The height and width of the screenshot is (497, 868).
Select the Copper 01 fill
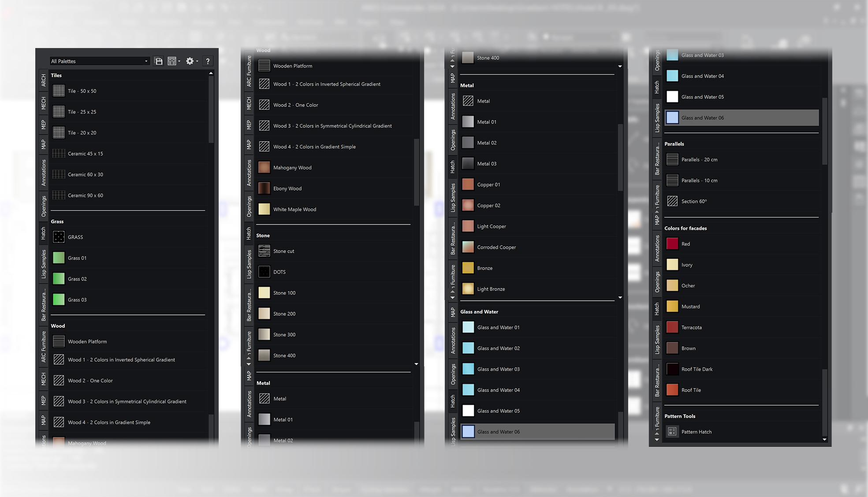538,184
